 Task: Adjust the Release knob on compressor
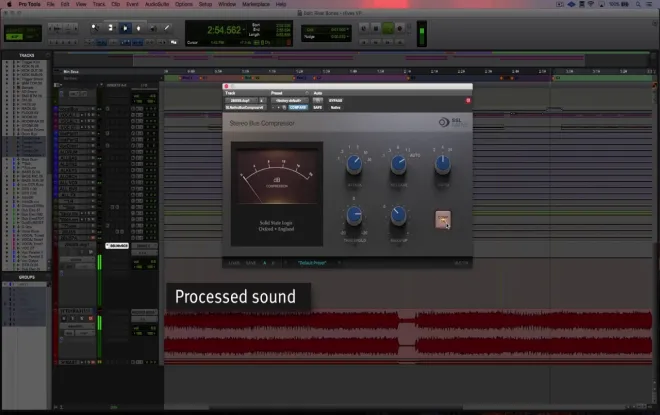(x=398, y=165)
